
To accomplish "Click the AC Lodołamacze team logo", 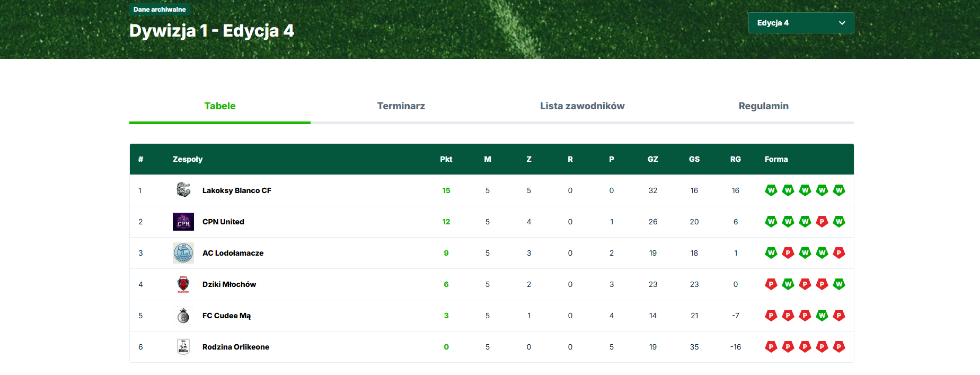I will pyautogui.click(x=183, y=253).
